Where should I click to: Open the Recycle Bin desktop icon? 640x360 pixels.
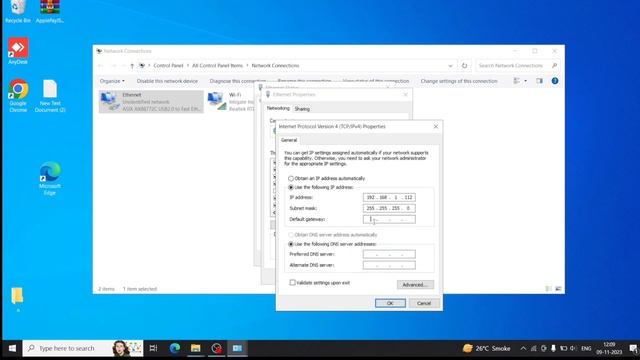click(18, 11)
